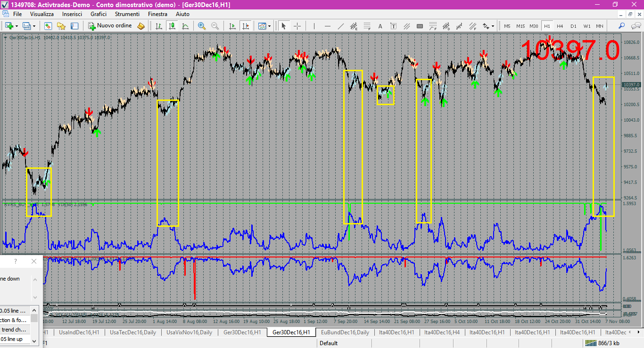Screen dimensions: 644x348
Task: Show the Market Watch panel
Action: click(x=48, y=26)
